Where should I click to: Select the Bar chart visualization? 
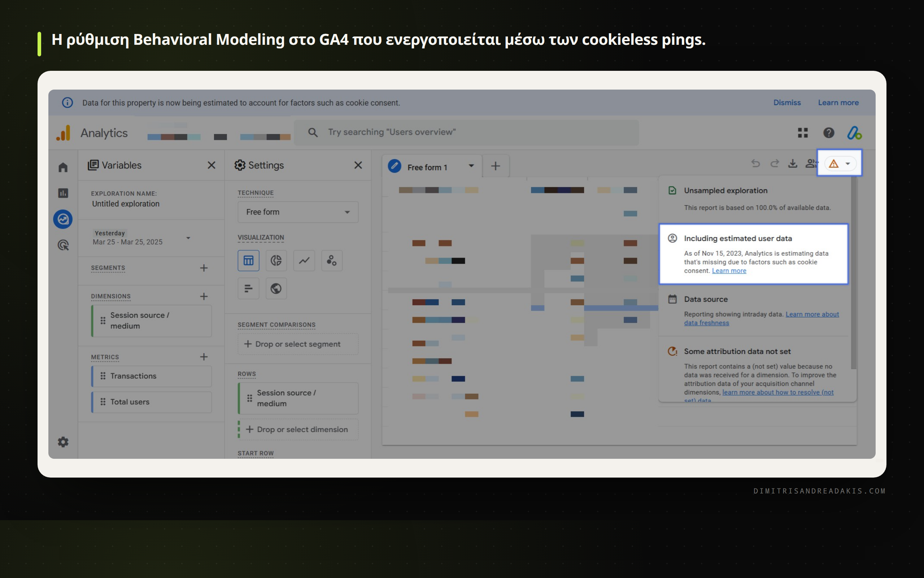[x=249, y=288]
